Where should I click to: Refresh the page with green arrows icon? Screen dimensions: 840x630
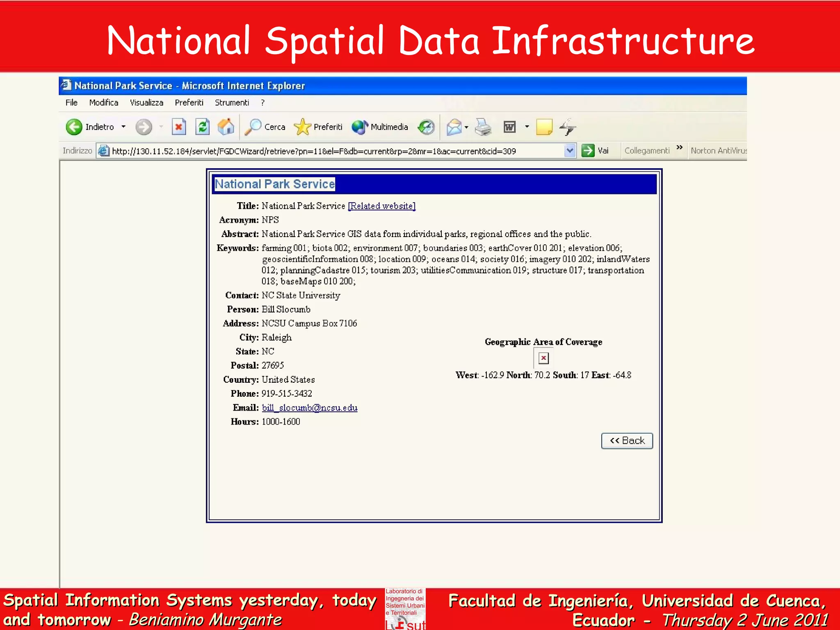203,127
